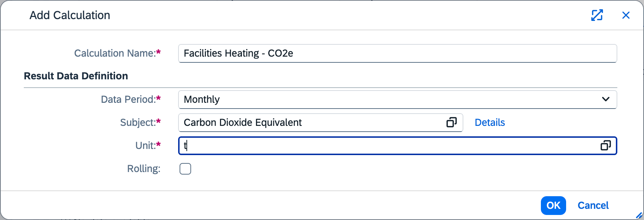
Task: Expand the Data Period dropdown arrow
Action: click(x=605, y=100)
